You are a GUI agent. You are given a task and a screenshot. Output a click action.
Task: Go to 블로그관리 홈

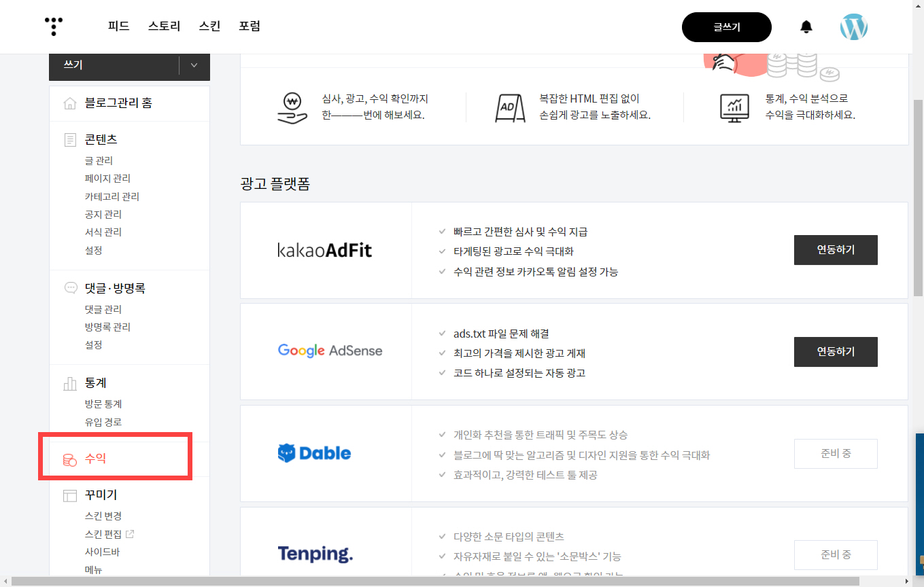(x=118, y=103)
